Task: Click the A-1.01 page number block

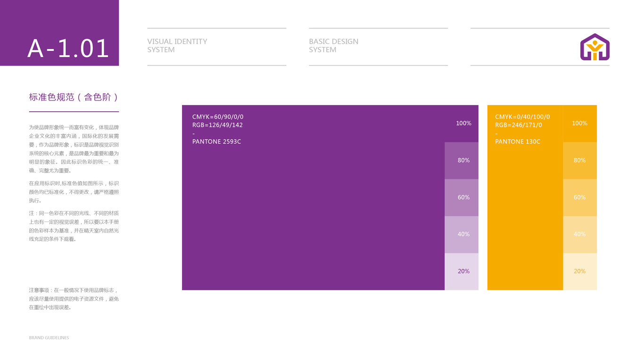Action: pyautogui.click(x=59, y=33)
